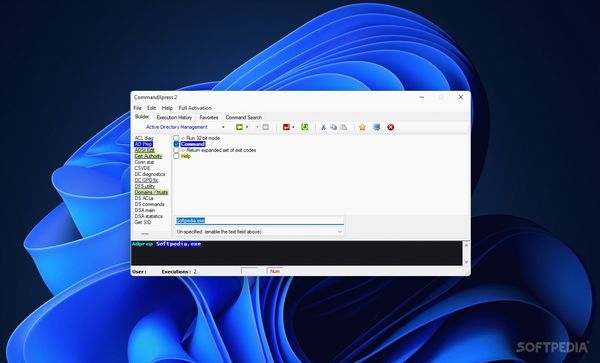Switch to Execution History tab
600x363 pixels.
[x=174, y=117]
